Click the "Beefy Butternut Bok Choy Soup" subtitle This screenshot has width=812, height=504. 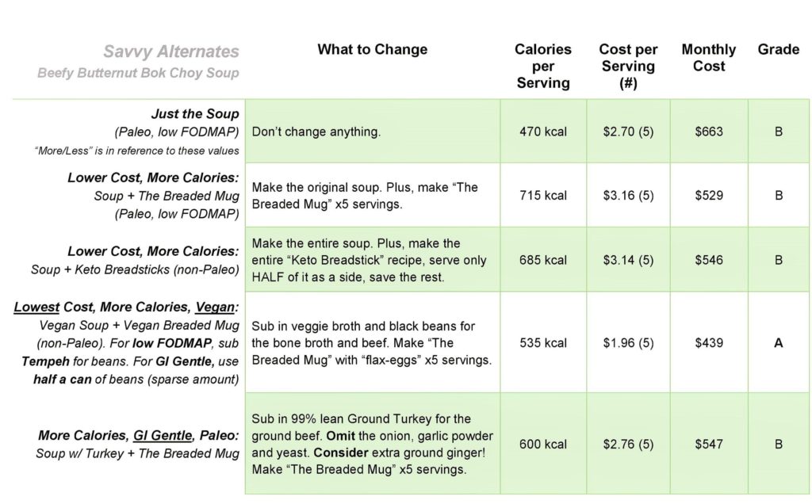point(138,74)
